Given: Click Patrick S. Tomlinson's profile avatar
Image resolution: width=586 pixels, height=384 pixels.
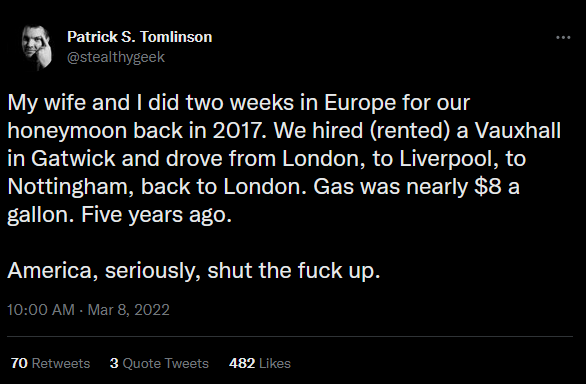Looking at the screenshot, I should tap(37, 47).
